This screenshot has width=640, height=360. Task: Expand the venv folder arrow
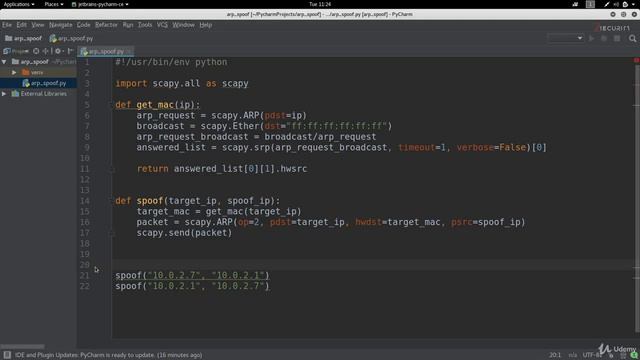(x=14, y=72)
